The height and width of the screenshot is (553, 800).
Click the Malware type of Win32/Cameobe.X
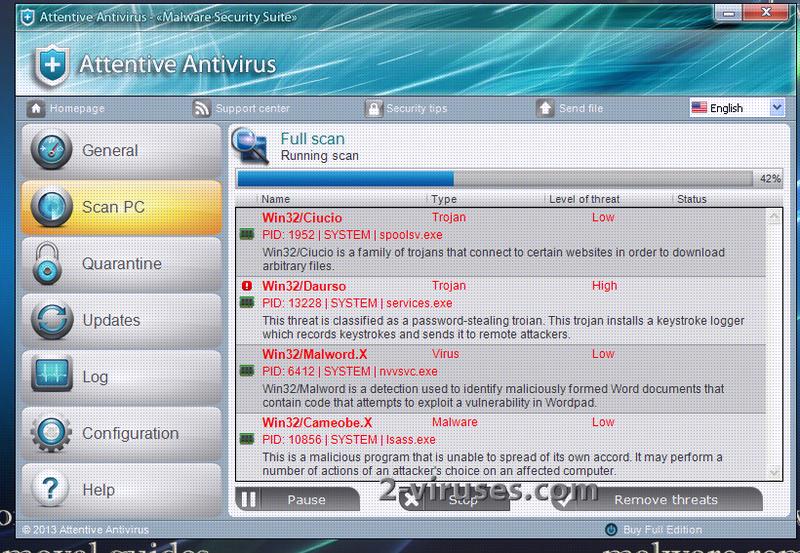point(455,422)
